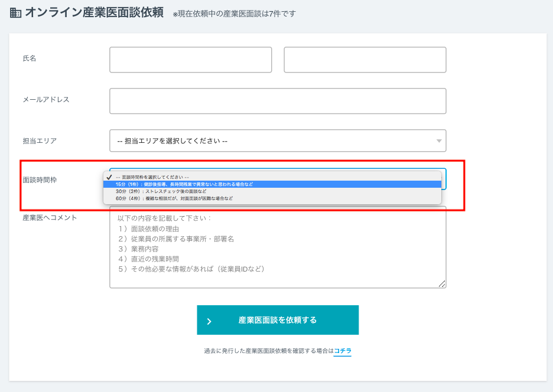
Task: Click the building icon beside オンライン産業医面談依頼
Action: [15, 13]
